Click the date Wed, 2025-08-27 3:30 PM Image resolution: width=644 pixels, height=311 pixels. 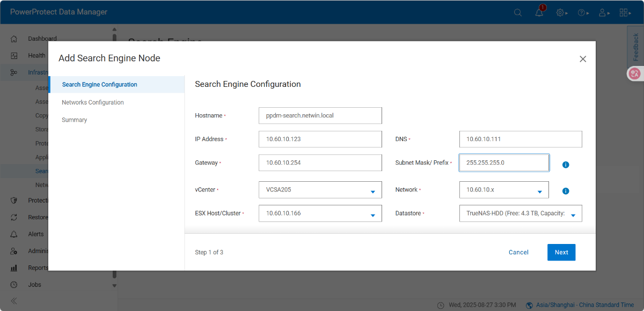coord(482,305)
